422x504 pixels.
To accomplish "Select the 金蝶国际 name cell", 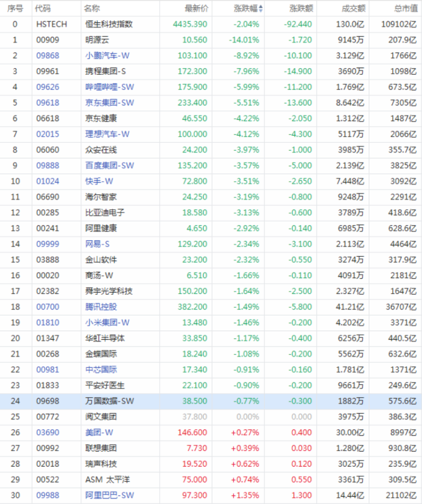I will click(x=101, y=354).
